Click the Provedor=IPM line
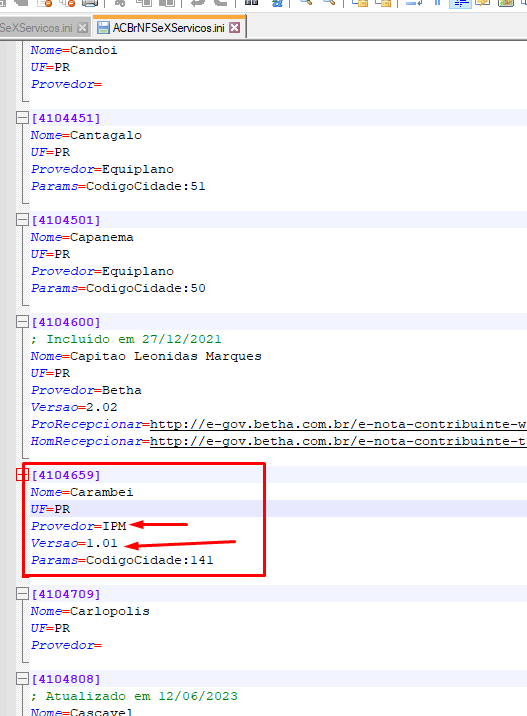The height and width of the screenshot is (716, 527). 79,526
